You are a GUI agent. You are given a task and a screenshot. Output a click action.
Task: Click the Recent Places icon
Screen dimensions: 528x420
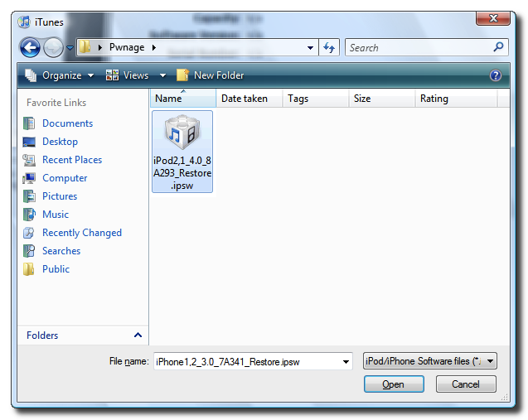[x=29, y=160]
